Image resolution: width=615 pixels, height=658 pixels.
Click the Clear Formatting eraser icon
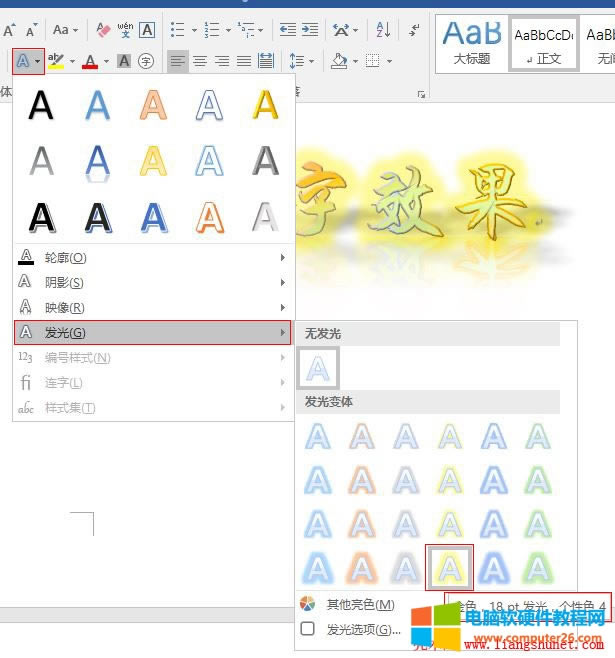pyautogui.click(x=103, y=30)
